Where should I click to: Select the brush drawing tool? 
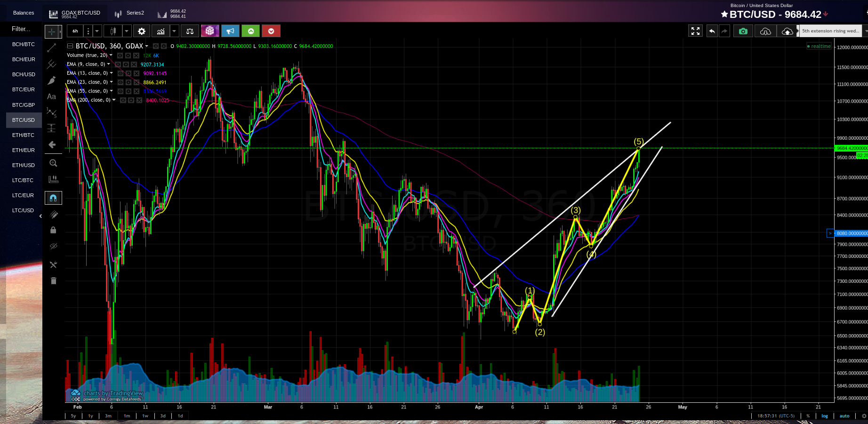pos(52,80)
